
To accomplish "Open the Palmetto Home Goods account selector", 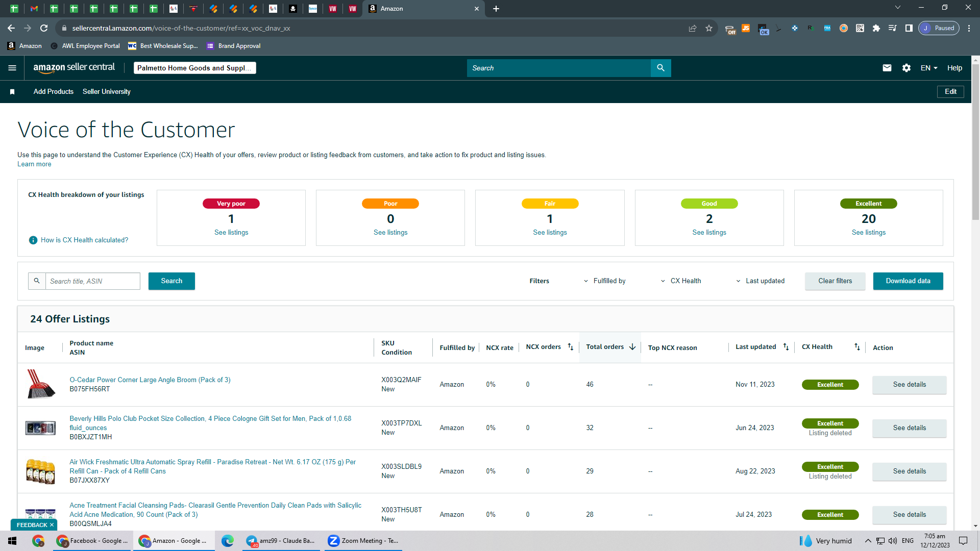I will [194, 68].
